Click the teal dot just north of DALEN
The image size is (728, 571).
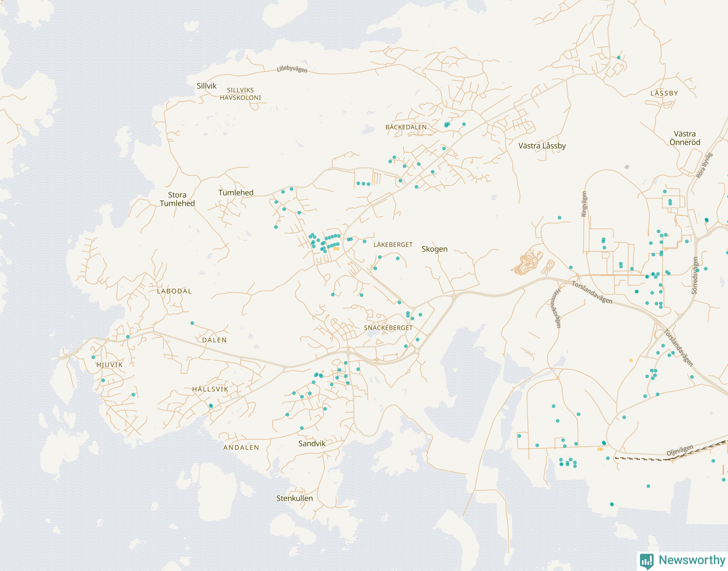click(192, 323)
